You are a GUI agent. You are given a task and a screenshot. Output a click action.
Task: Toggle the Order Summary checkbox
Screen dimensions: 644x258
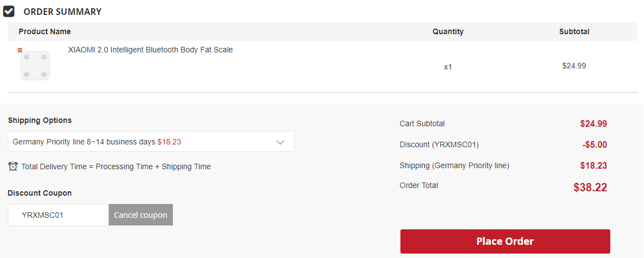pos(9,12)
